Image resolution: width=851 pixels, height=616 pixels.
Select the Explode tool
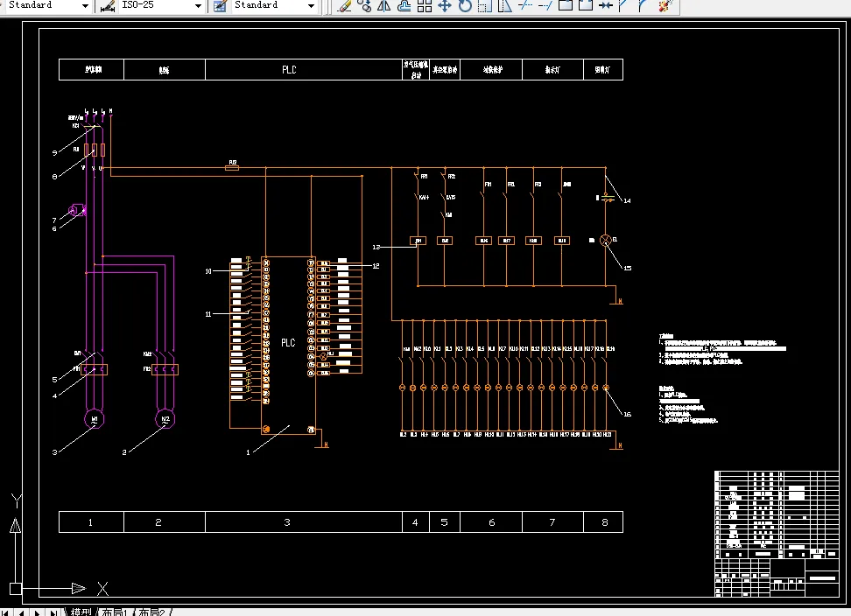[x=666, y=6]
